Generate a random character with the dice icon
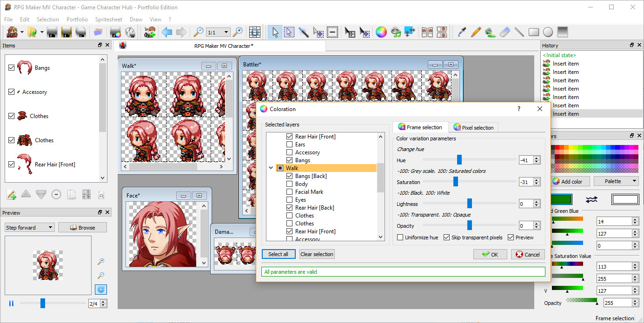The image size is (644, 323). [x=131, y=32]
